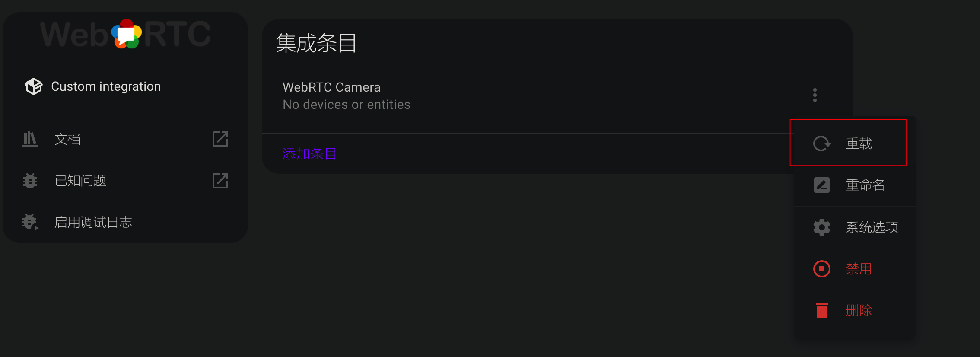The image size is (980, 357).
Task: Click the gear icon next to 系统选项
Action: click(x=821, y=226)
